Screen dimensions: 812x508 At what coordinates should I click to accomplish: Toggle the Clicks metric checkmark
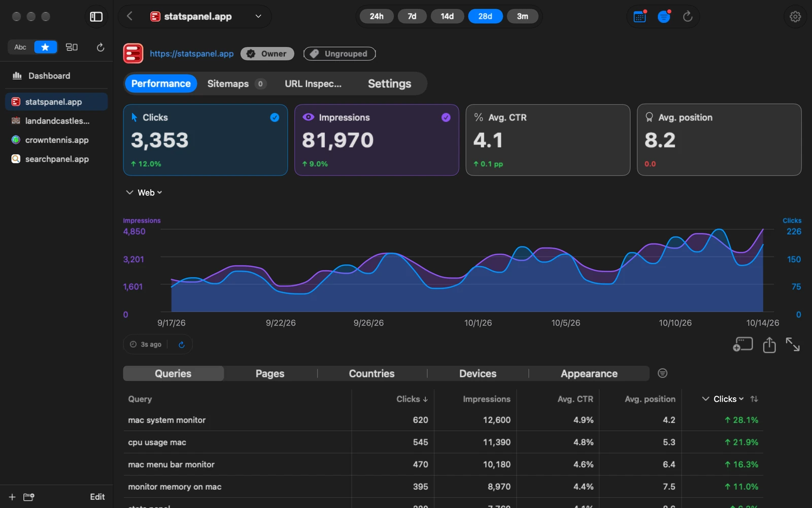pos(275,117)
